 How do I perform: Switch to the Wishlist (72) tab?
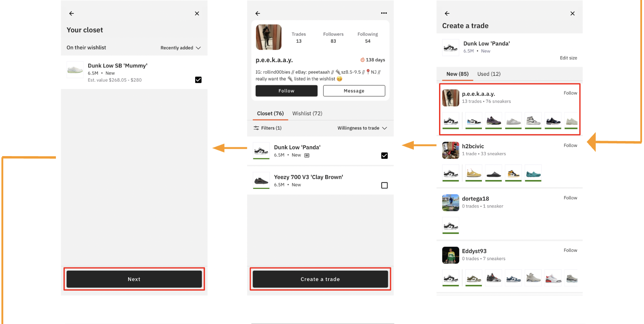pos(307,113)
